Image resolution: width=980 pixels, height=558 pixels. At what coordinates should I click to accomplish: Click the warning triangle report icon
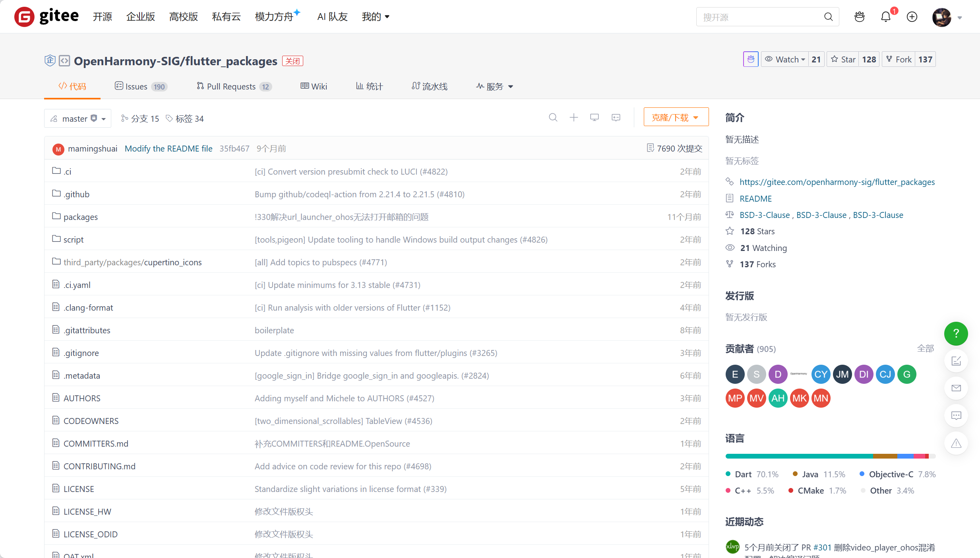tap(956, 443)
